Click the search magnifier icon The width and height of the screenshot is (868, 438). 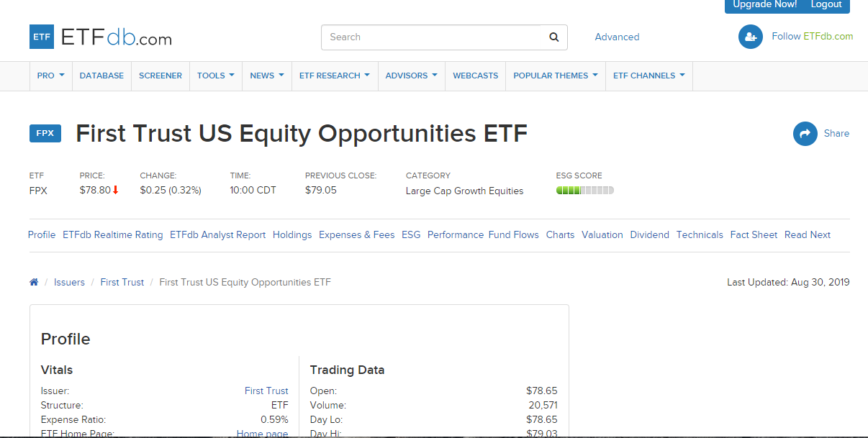553,37
